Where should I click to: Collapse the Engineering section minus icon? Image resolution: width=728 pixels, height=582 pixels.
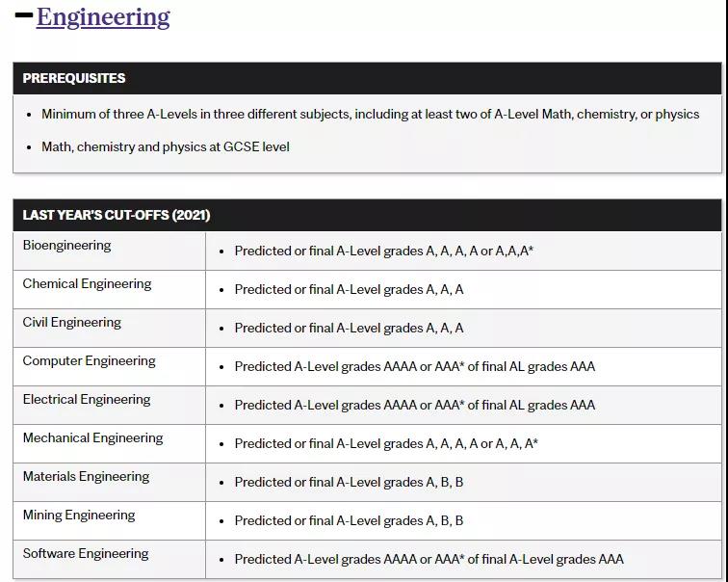[x=23, y=16]
